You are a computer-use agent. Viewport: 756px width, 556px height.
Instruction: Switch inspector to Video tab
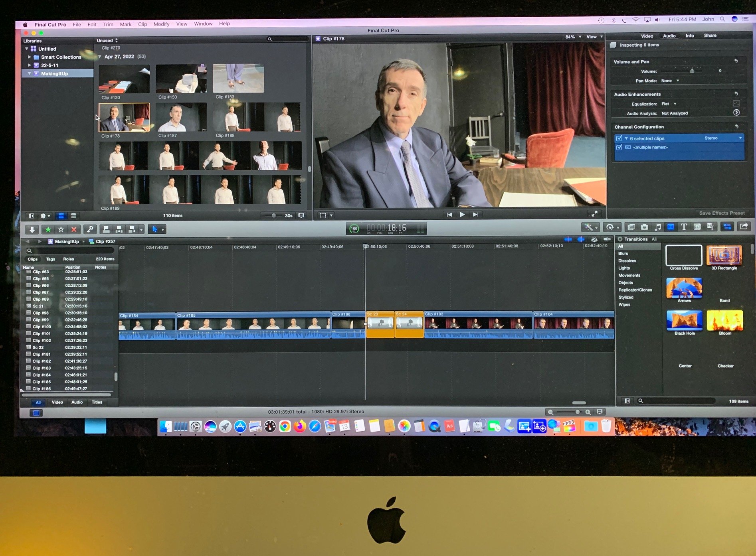(647, 36)
